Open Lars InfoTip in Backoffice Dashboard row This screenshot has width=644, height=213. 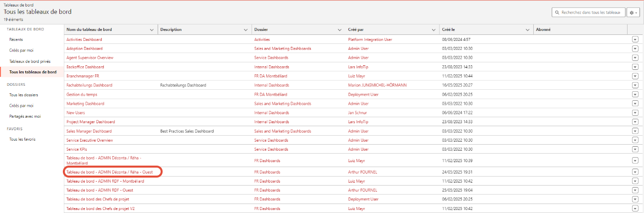[x=358, y=67]
